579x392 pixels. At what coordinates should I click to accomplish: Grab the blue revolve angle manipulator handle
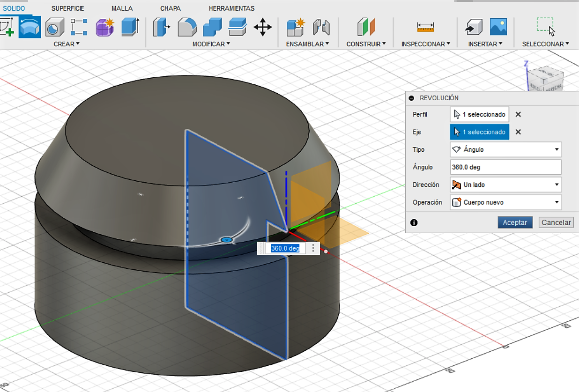(227, 240)
